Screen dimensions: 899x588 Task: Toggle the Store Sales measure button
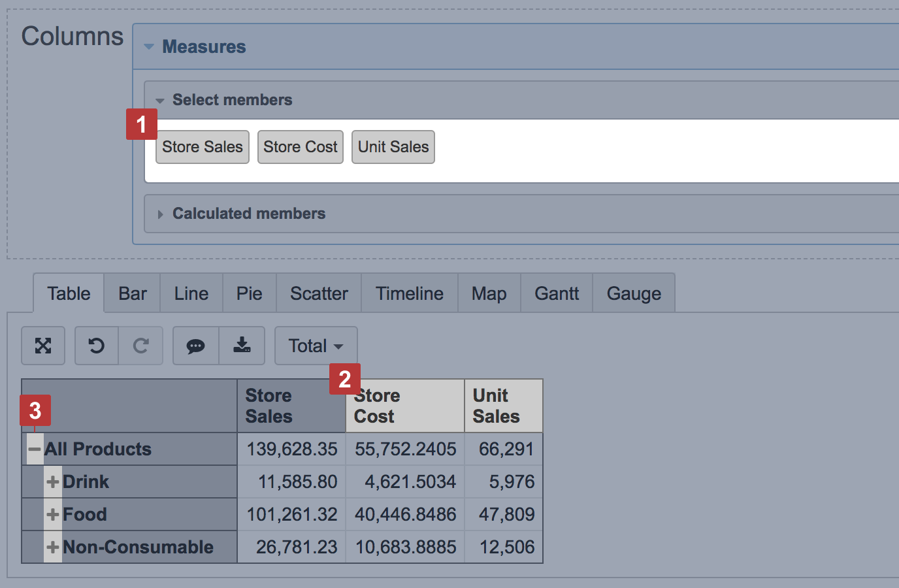pyautogui.click(x=203, y=147)
